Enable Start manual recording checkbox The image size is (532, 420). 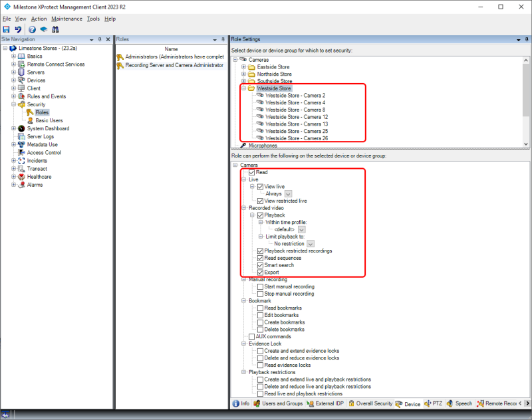click(x=260, y=287)
